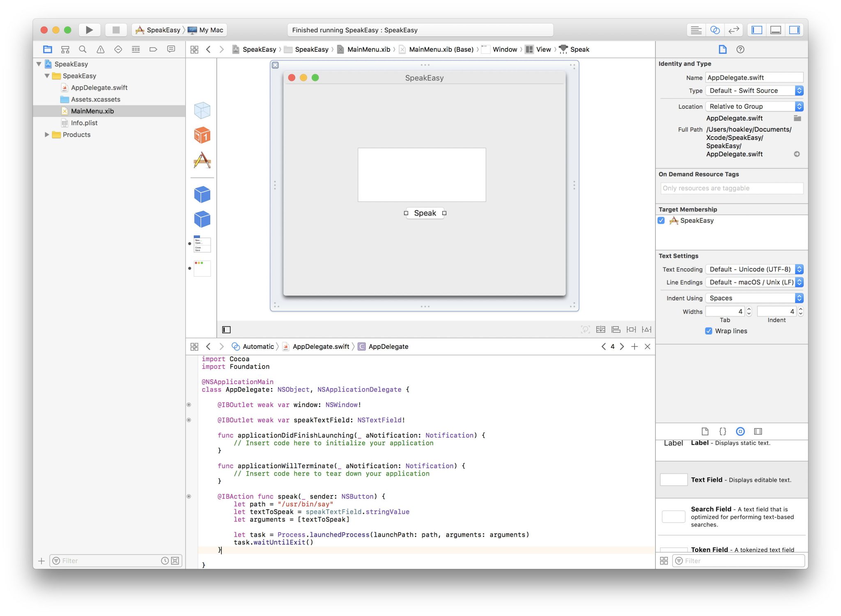Show the Code Snippet library tab
The height and width of the screenshot is (616, 841).
pos(723,431)
